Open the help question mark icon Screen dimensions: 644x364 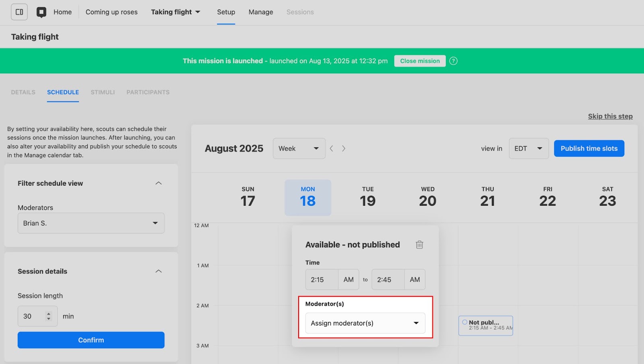pyautogui.click(x=453, y=61)
